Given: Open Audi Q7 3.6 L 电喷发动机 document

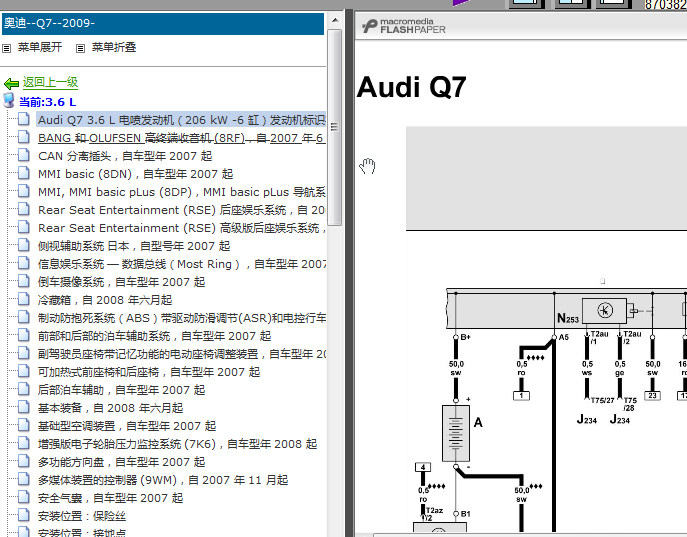Looking at the screenshot, I should 181,120.
